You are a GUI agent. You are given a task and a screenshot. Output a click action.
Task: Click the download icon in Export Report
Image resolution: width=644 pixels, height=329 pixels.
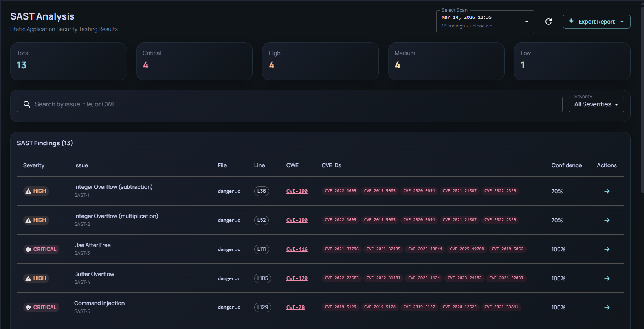pyautogui.click(x=571, y=22)
